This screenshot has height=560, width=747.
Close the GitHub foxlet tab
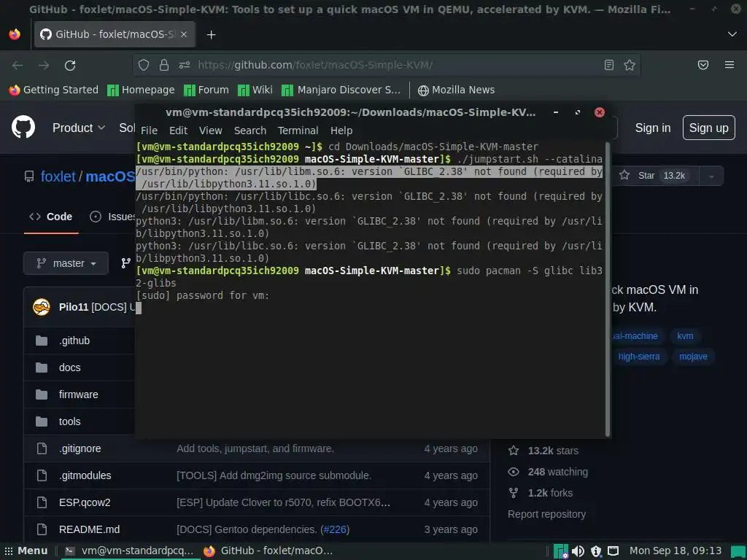point(184,34)
